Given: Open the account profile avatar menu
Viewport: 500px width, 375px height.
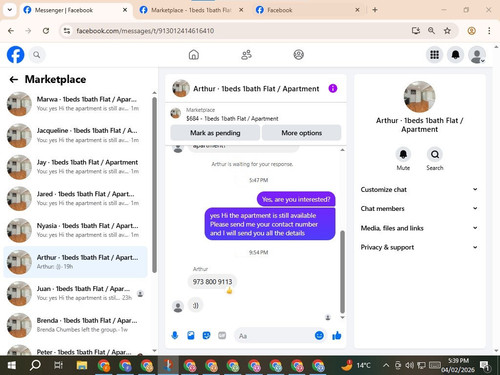Looking at the screenshot, I should [477, 55].
